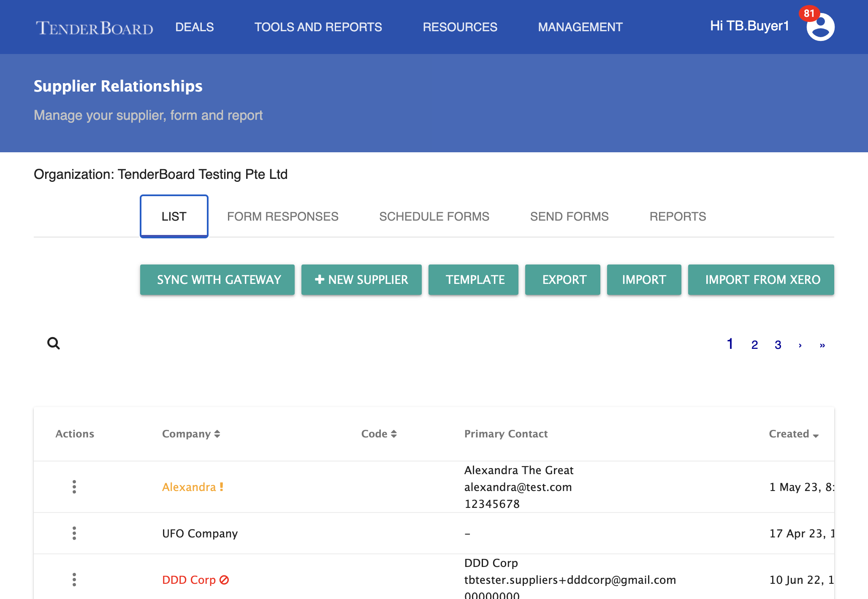
Task: Click the IMPORT FROM XERO button
Action: coord(761,280)
